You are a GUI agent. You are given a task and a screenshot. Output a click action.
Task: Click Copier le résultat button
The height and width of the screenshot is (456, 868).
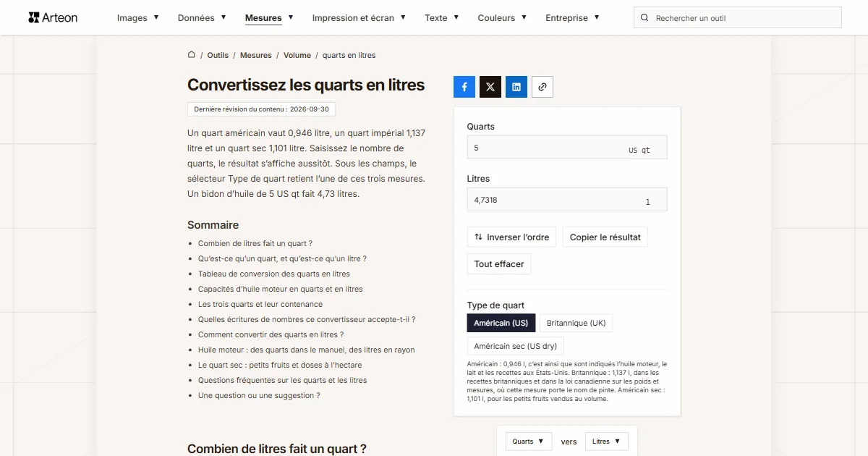[605, 237]
